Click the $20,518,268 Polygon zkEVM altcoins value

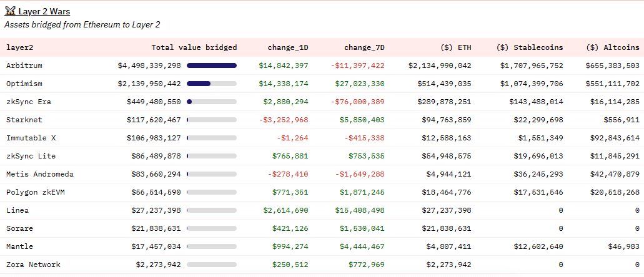pyautogui.click(x=615, y=192)
